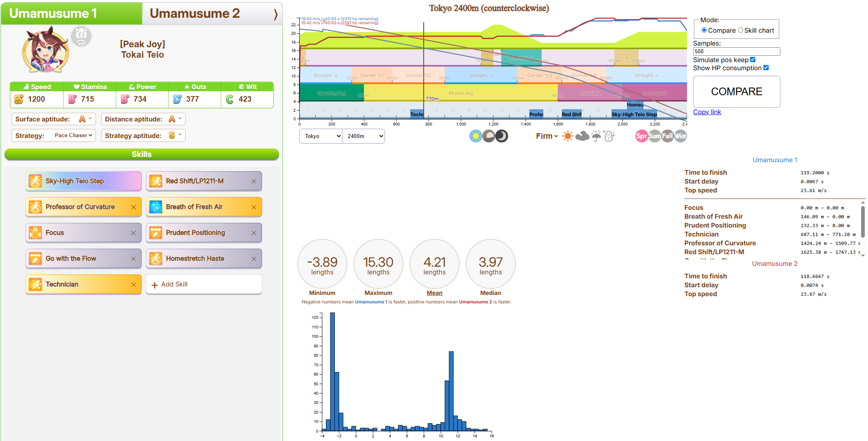868x441 pixels.
Task: Choose rainy umbrella weather icon
Action: (x=596, y=136)
